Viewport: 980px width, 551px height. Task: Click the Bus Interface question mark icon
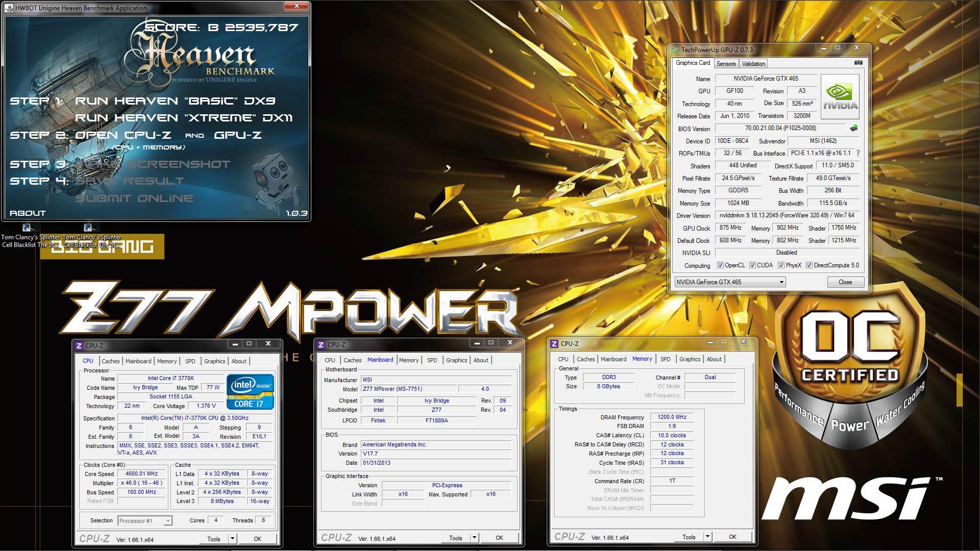pyautogui.click(x=858, y=153)
